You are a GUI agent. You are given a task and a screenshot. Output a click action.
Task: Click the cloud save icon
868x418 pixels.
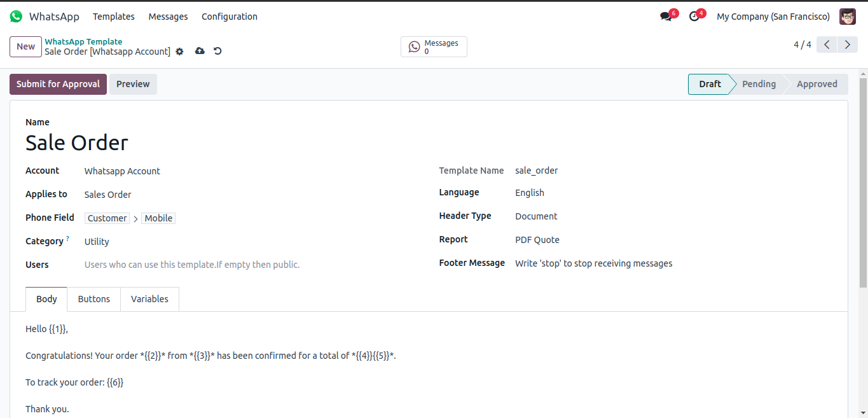point(200,51)
